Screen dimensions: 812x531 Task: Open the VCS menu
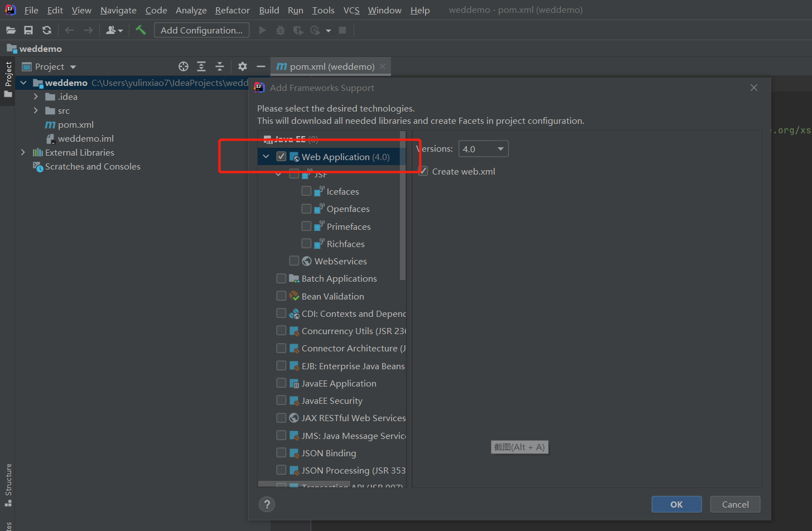click(x=351, y=10)
